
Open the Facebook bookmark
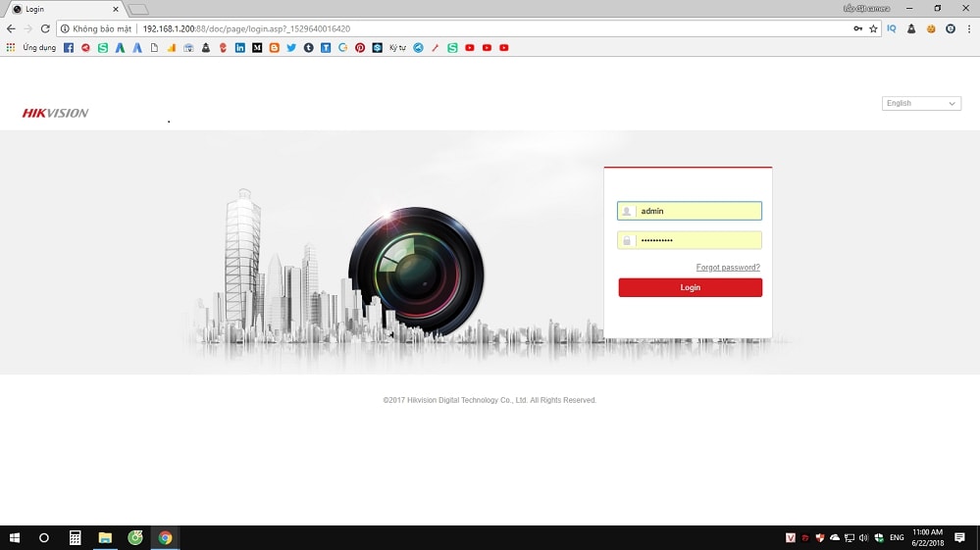[69, 47]
